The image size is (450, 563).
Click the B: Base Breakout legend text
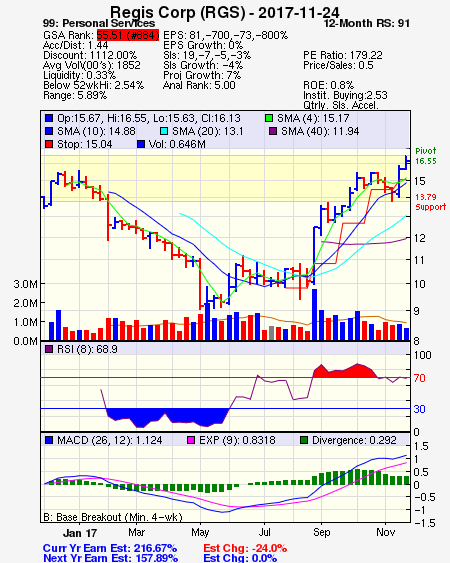(113, 517)
